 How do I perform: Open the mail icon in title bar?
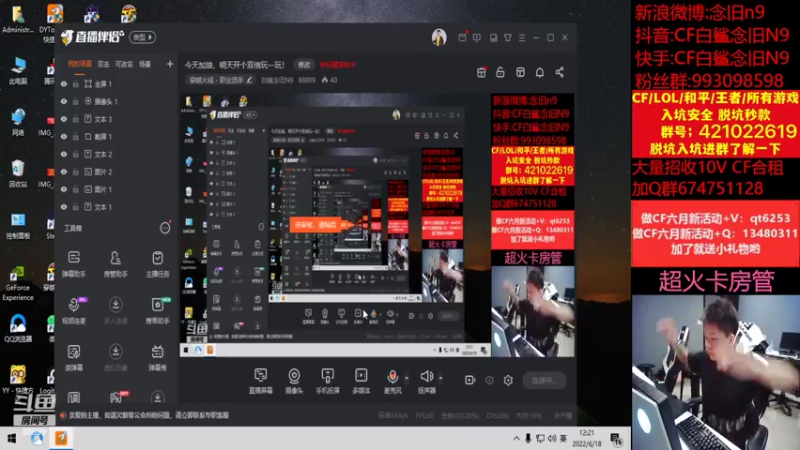click(462, 37)
